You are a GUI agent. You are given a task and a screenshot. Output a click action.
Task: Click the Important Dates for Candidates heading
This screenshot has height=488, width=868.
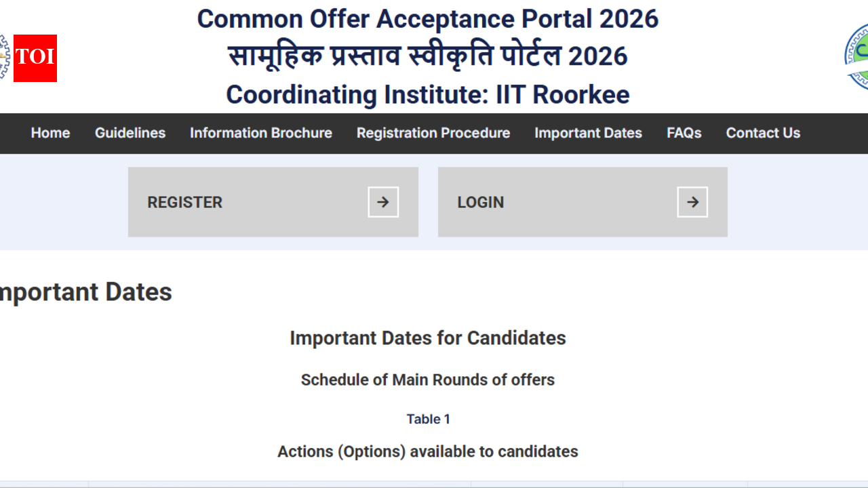coord(428,338)
